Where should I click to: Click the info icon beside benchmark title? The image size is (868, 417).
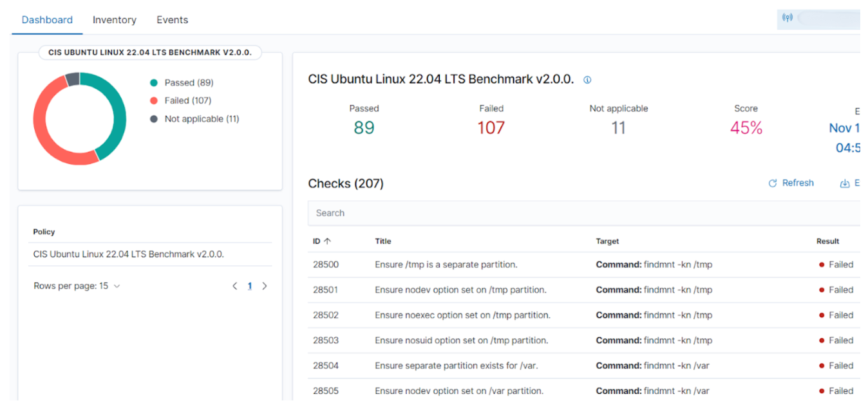[x=587, y=80]
